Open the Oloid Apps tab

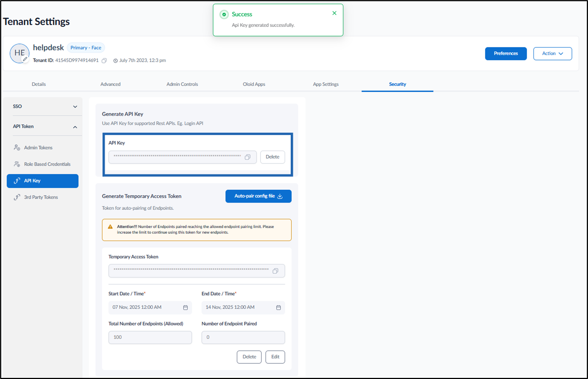coord(254,84)
